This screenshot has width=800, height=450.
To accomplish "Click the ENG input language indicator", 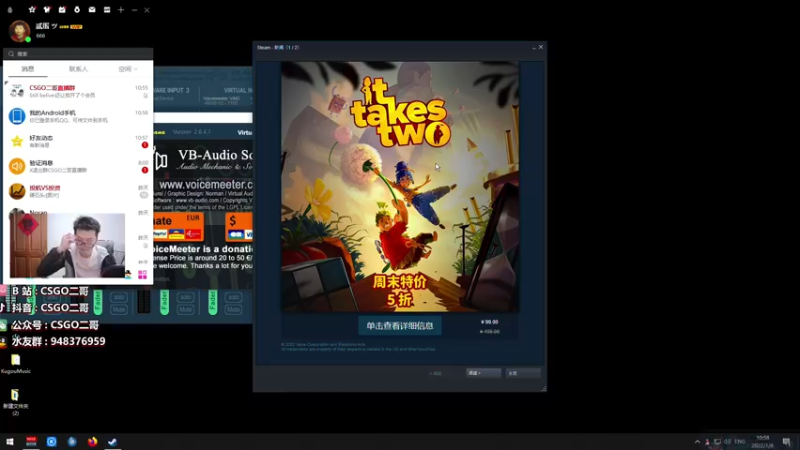I will click(740, 441).
